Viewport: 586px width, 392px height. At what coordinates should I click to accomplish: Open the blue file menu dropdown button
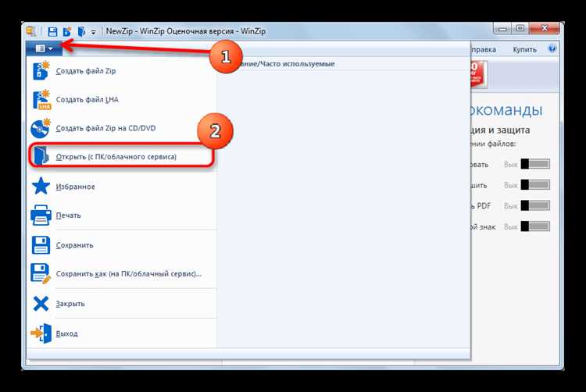tap(44, 48)
